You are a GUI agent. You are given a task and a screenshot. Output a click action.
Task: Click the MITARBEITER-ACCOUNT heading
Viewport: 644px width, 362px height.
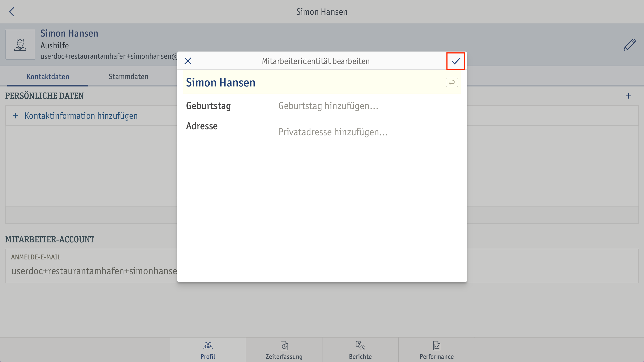50,239
